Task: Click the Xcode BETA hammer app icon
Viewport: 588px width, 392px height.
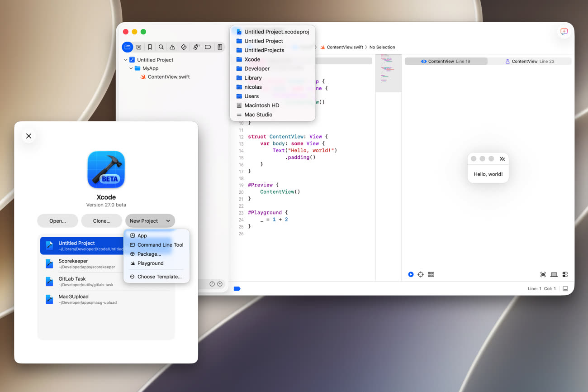Action: click(x=106, y=170)
